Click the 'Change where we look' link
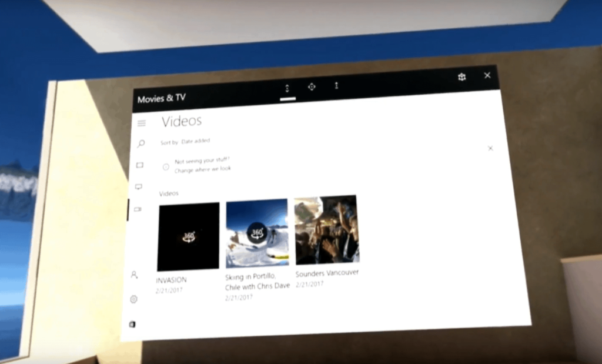Image resolution: width=602 pixels, height=364 pixels. [x=203, y=169]
